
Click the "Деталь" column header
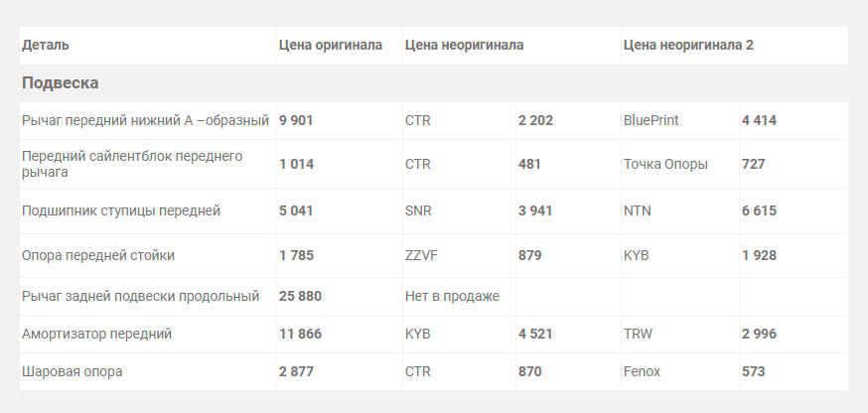click(46, 46)
